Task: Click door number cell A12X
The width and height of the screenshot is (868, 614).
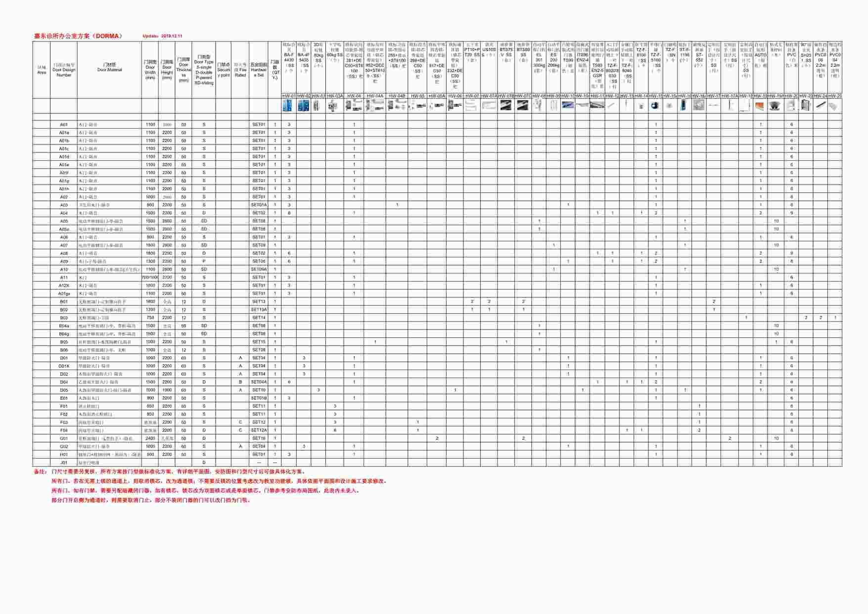Action: pos(64,285)
